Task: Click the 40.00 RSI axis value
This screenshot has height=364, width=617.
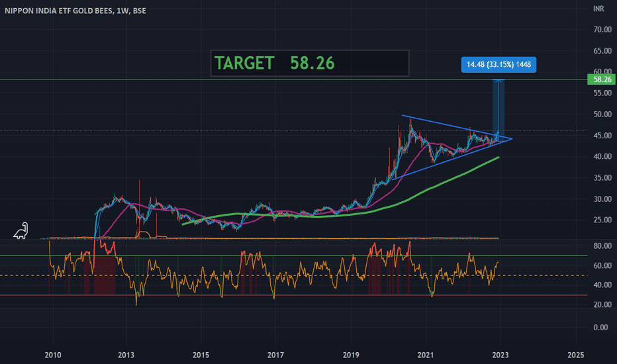Action: [x=602, y=285]
